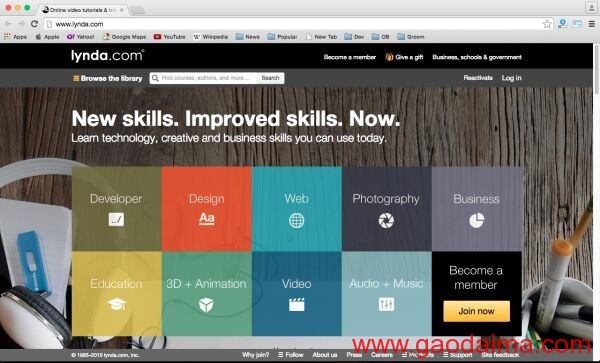Click the Search button beside the search field

coord(270,78)
